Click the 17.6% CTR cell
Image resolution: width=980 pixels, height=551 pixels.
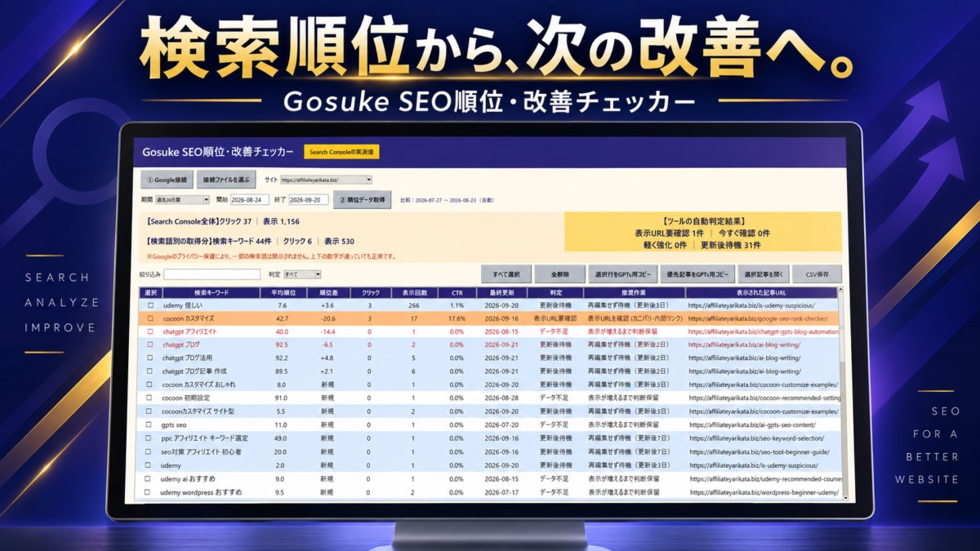click(x=457, y=318)
